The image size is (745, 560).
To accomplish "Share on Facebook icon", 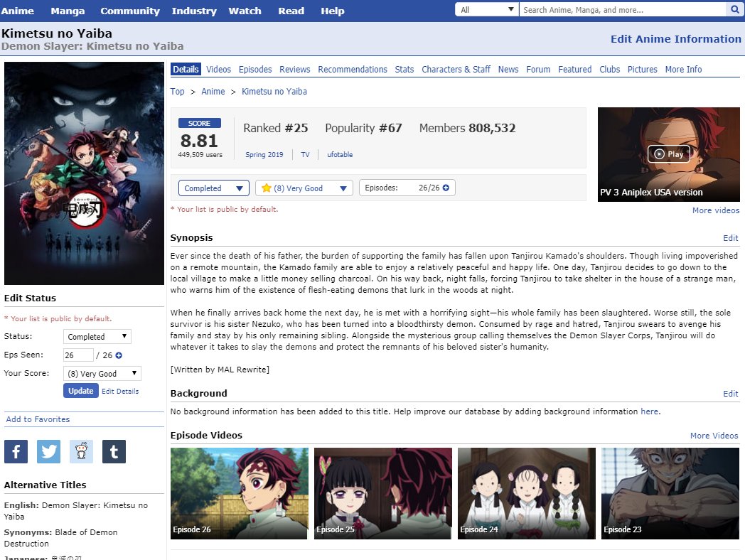I will click(16, 451).
